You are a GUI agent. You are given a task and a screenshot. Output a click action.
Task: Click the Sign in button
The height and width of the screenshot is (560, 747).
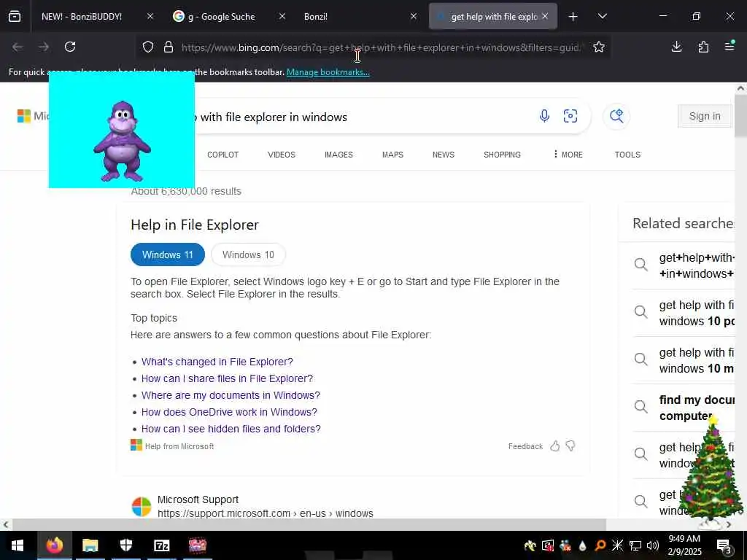click(x=705, y=116)
